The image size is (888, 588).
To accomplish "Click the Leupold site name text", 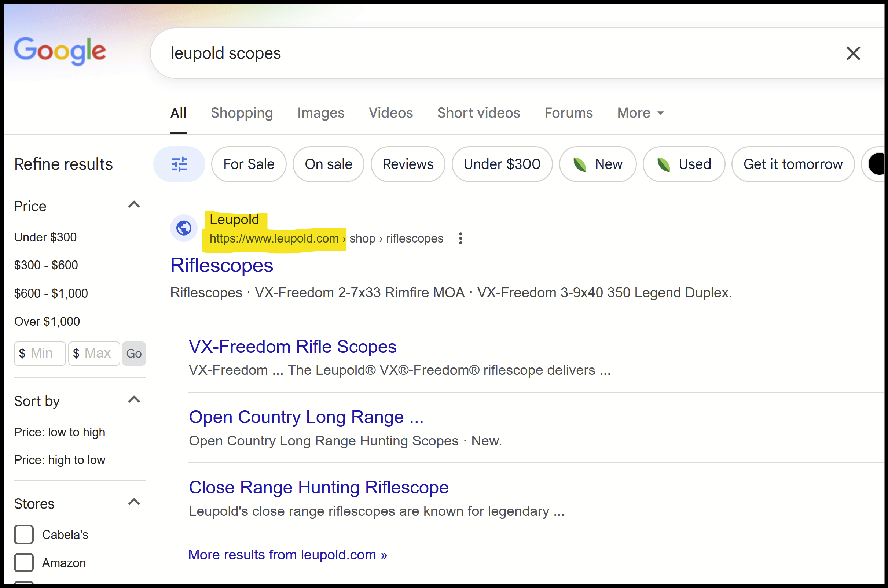I will pyautogui.click(x=234, y=220).
